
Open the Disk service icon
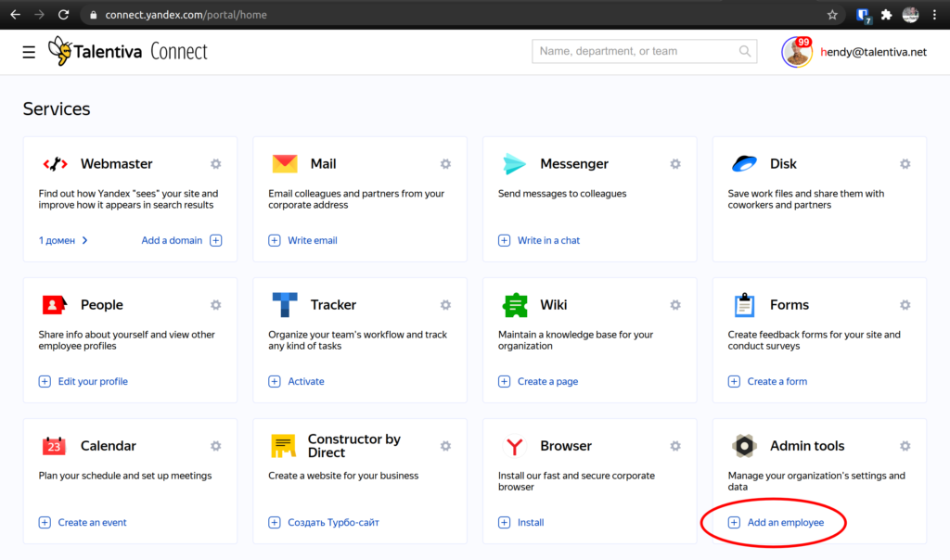tap(744, 163)
